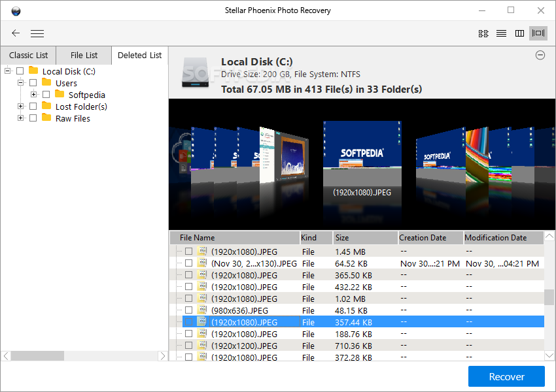Click file icon of 365.50 KB JPEG
This screenshot has width=556, height=392.
202,275
